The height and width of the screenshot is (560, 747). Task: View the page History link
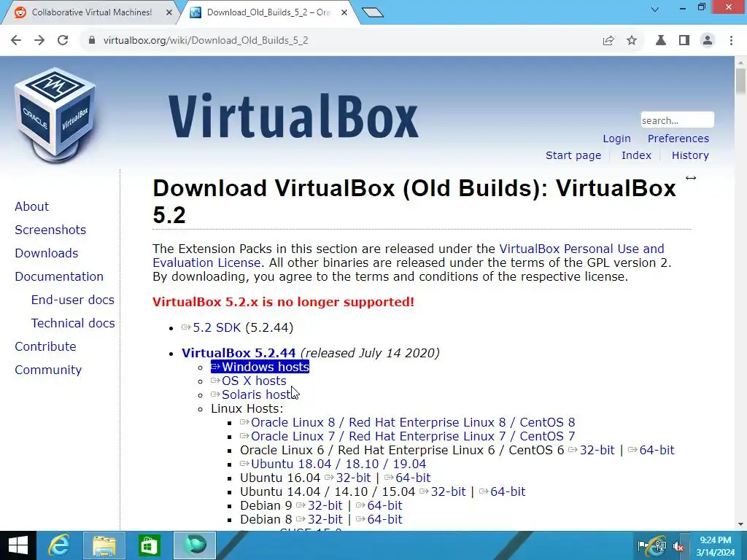pyautogui.click(x=690, y=155)
